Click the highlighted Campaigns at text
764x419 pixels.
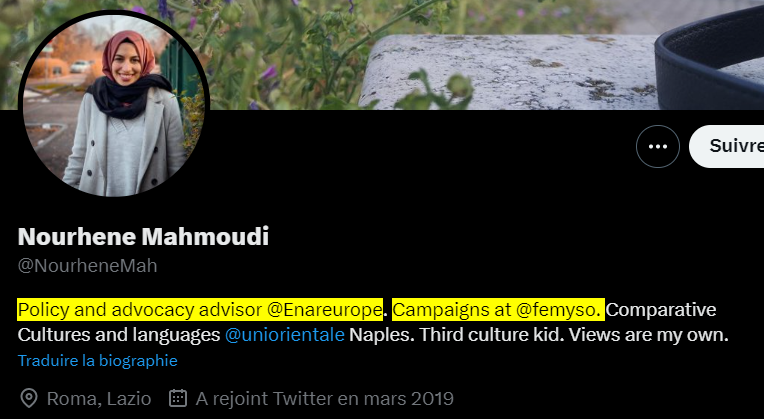452,309
